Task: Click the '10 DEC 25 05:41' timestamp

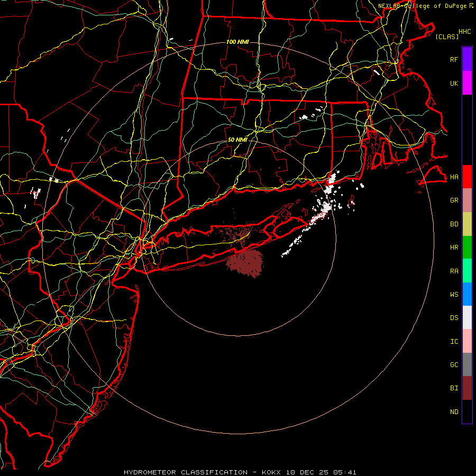Action: (320, 472)
